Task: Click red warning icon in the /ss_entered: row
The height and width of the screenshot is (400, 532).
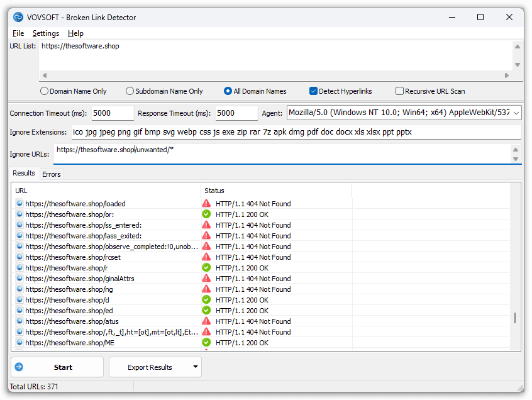Action: 206,225
